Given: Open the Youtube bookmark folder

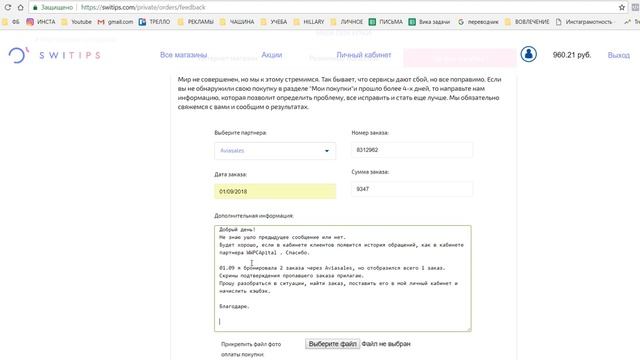Looking at the screenshot, I should pyautogui.click(x=76, y=22).
